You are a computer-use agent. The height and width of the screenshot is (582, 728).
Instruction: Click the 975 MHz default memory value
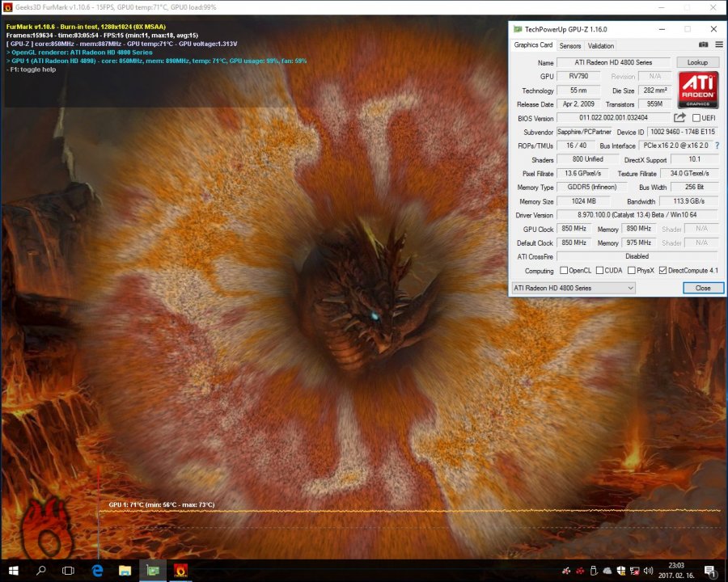point(638,242)
